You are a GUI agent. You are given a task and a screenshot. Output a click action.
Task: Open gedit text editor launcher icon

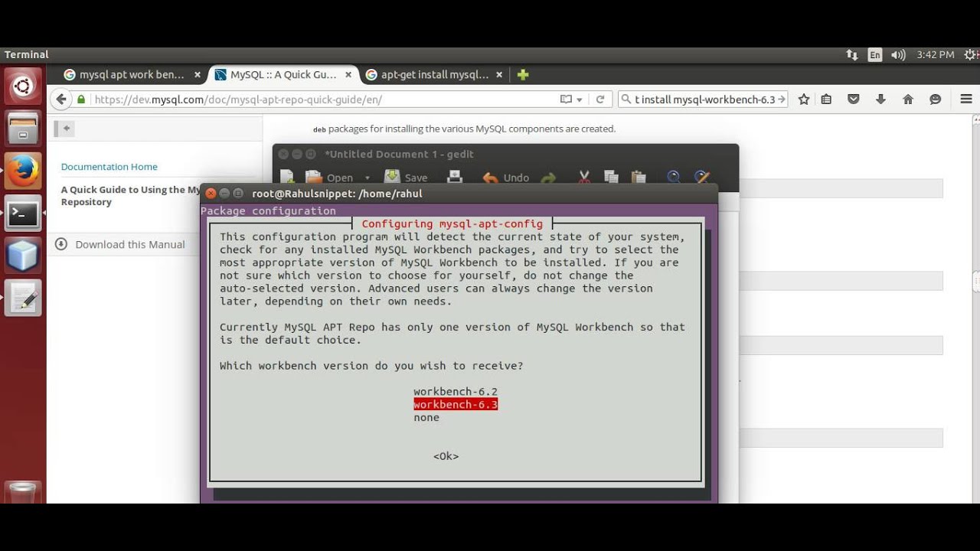pos(23,298)
